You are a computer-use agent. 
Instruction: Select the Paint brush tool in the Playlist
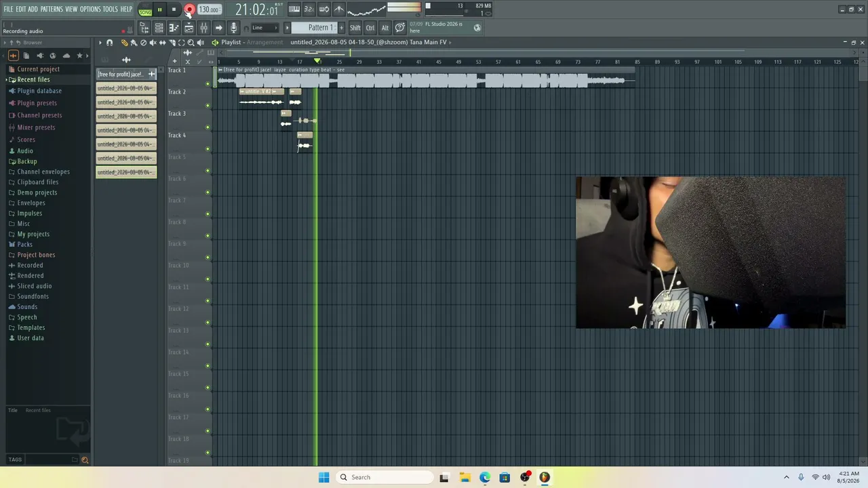pos(134,43)
